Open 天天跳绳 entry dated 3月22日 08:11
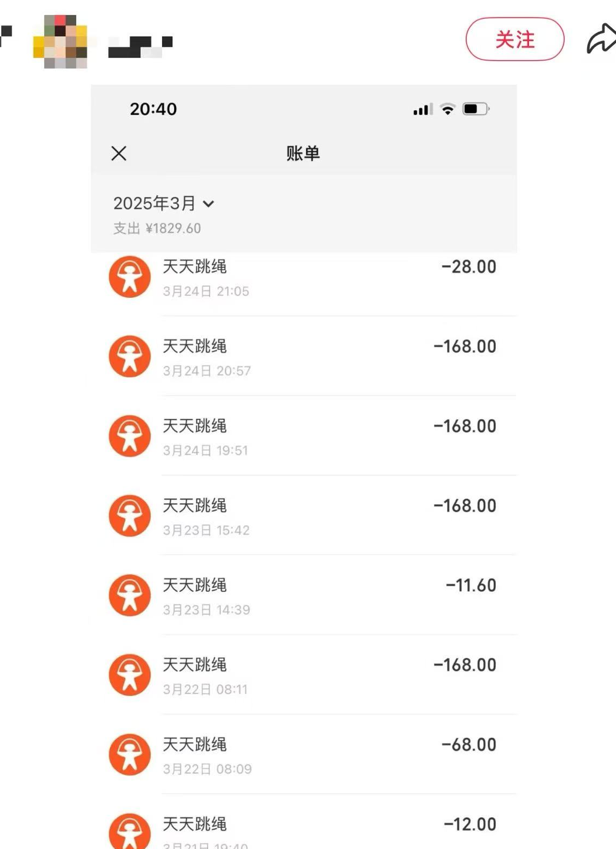The width and height of the screenshot is (616, 849). (x=304, y=675)
